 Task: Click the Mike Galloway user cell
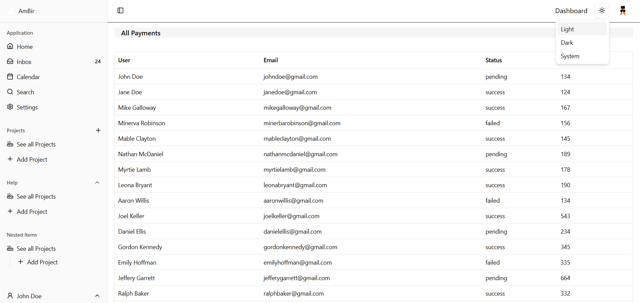click(137, 108)
